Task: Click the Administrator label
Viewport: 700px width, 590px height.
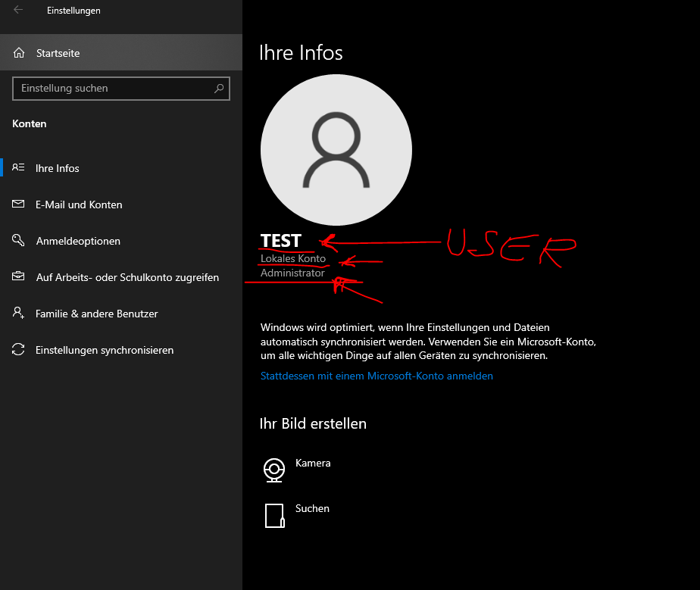Action: [292, 273]
